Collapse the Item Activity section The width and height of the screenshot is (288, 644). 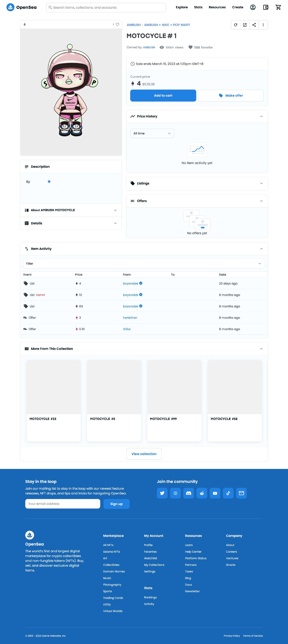point(261,249)
